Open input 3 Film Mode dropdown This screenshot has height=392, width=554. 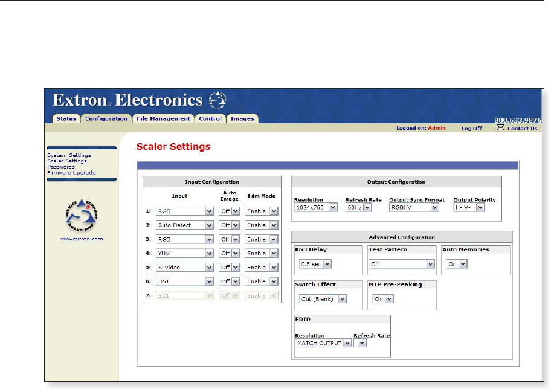262,239
